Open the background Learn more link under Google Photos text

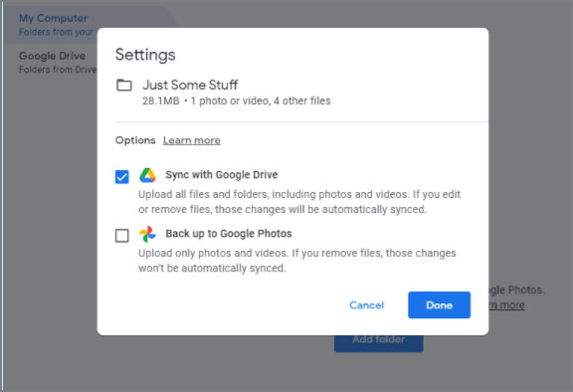pos(506,305)
